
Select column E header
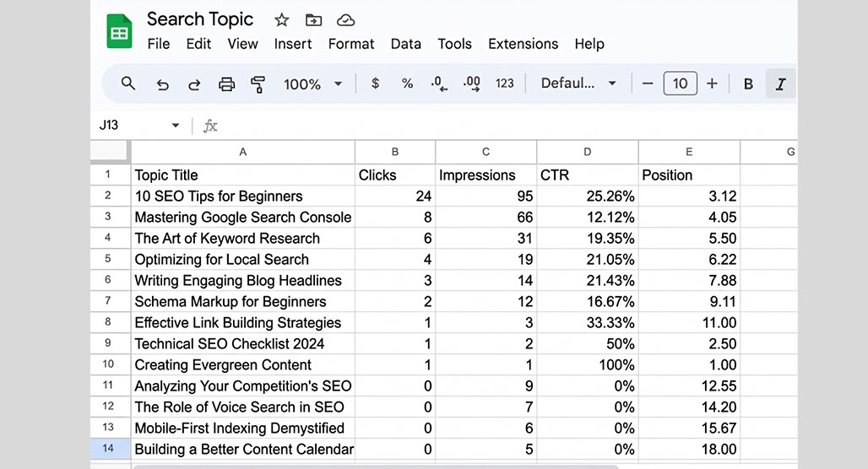click(x=689, y=152)
